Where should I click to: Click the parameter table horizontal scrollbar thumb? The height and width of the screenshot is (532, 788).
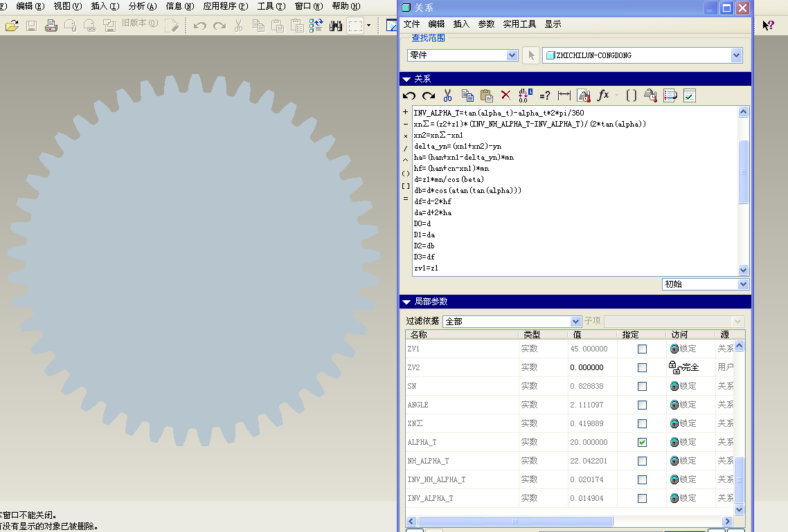515,522
